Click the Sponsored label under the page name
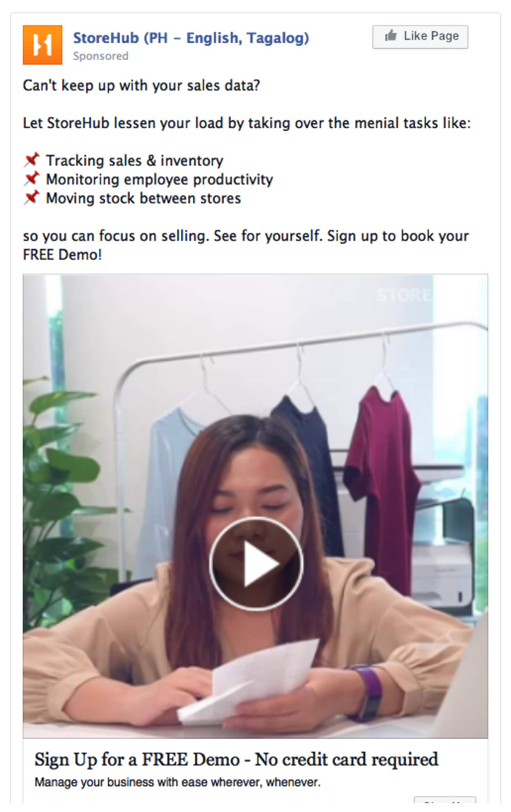Screen dimensions: 511x812 (x=100, y=56)
